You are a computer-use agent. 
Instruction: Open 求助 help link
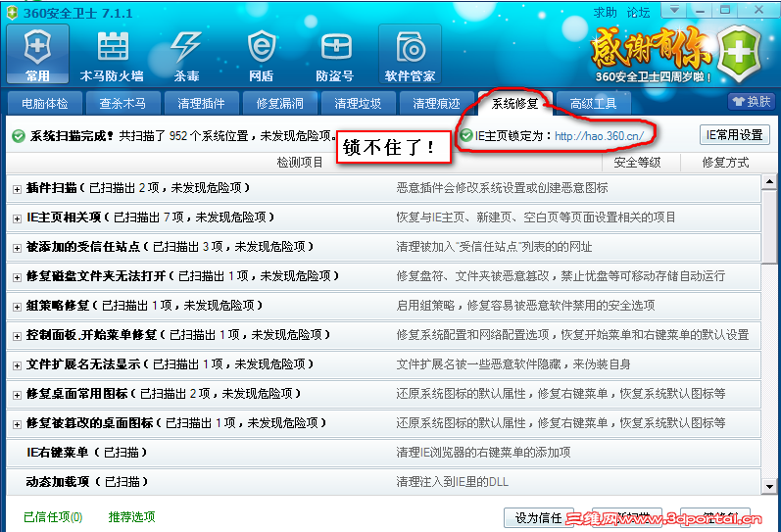coord(606,13)
